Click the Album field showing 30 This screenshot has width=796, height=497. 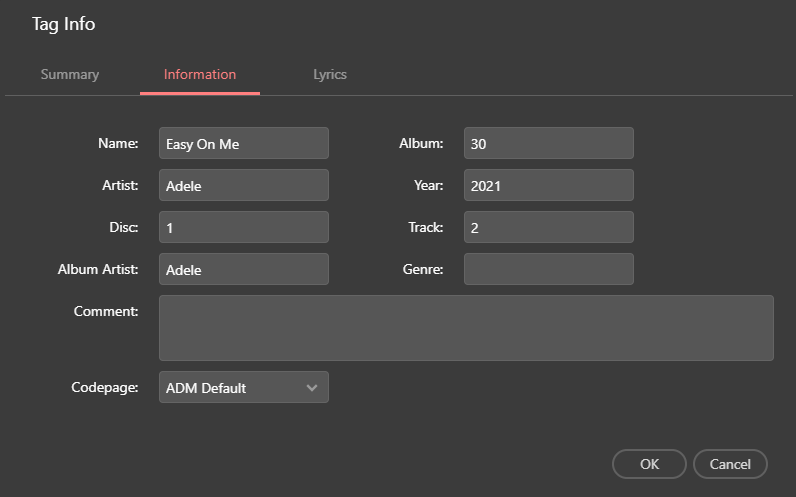(549, 143)
